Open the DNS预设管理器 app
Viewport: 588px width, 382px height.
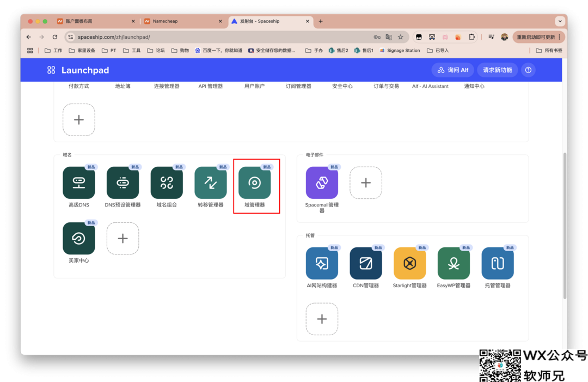(x=122, y=183)
